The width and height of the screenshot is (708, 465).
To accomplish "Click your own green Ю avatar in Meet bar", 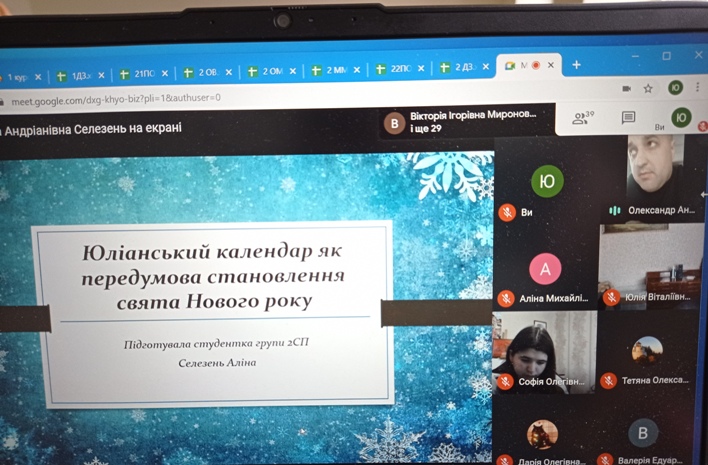I will [681, 118].
